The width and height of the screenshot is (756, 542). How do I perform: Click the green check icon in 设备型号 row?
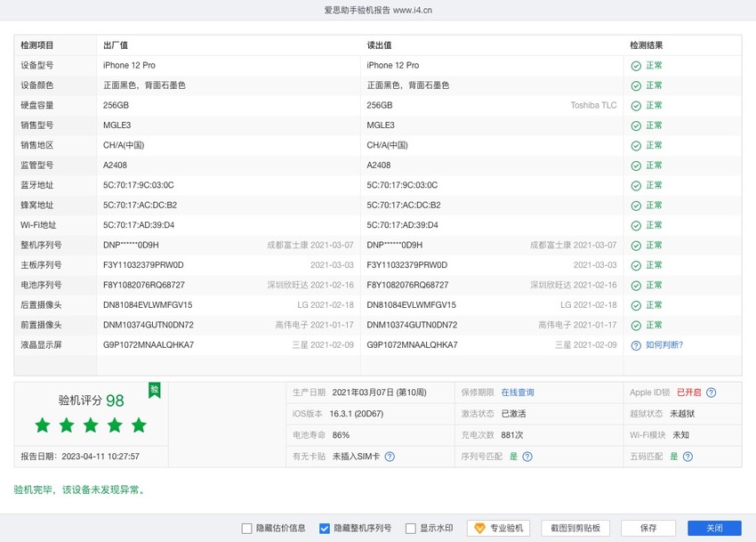pyautogui.click(x=636, y=66)
